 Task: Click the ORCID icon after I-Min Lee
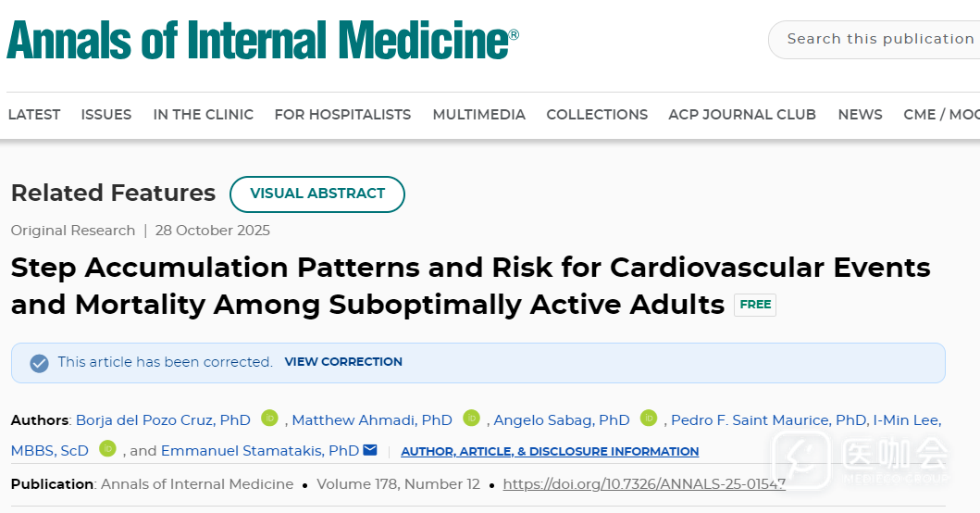click(x=107, y=449)
